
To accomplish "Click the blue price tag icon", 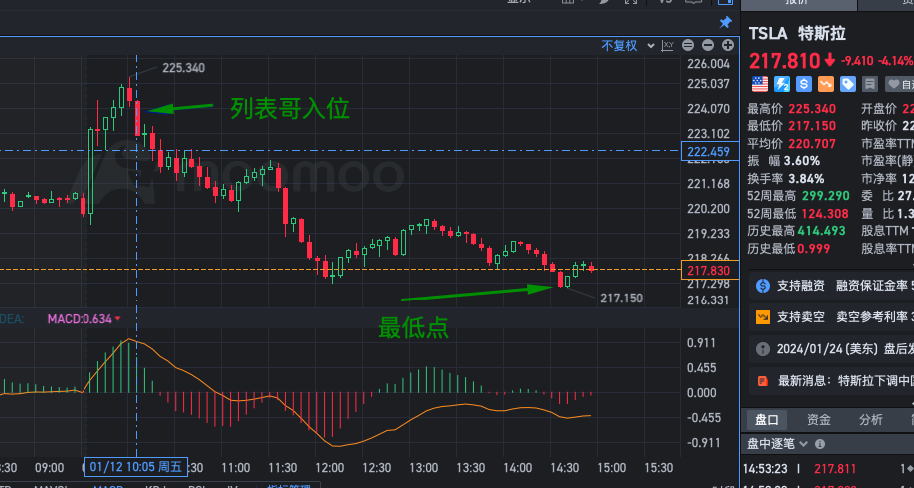I will pyautogui.click(x=848, y=85).
